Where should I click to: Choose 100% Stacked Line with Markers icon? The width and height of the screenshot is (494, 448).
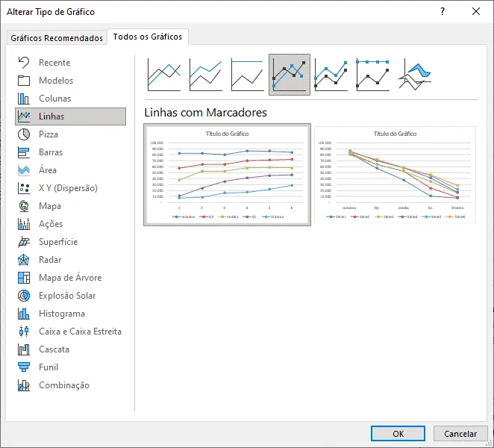(372, 75)
